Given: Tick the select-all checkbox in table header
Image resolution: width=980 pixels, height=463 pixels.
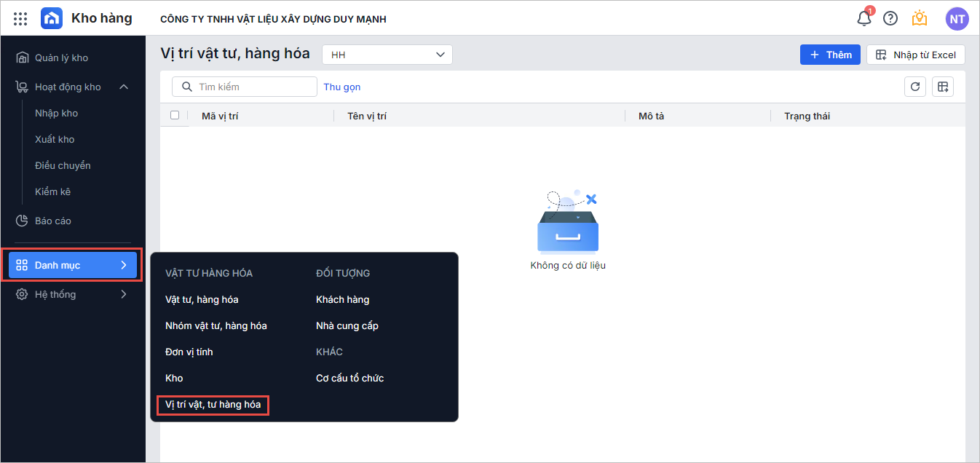Looking at the screenshot, I should [175, 115].
